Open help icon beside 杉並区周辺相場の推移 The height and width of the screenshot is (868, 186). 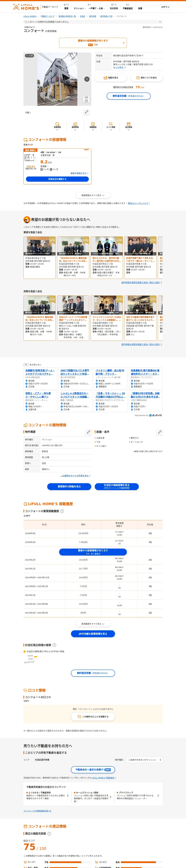(54, 645)
